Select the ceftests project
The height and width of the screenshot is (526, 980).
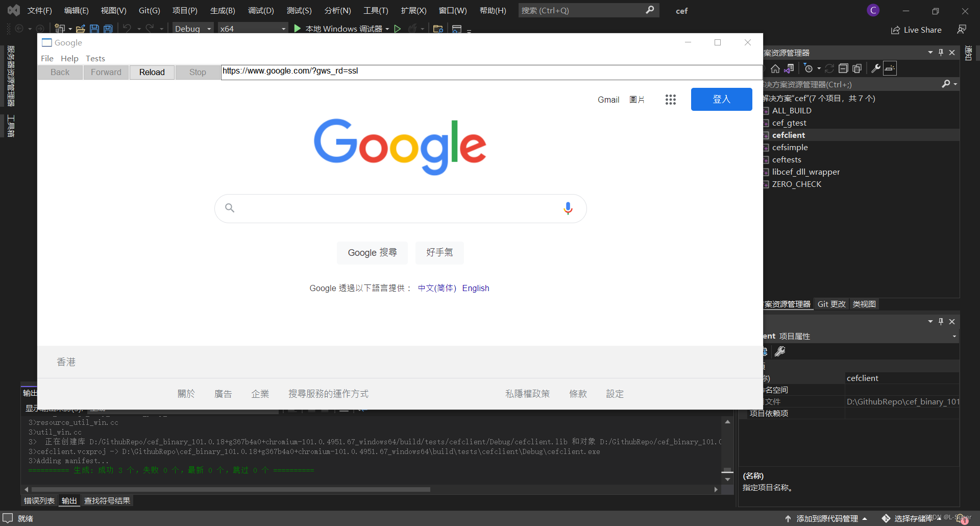tap(787, 159)
